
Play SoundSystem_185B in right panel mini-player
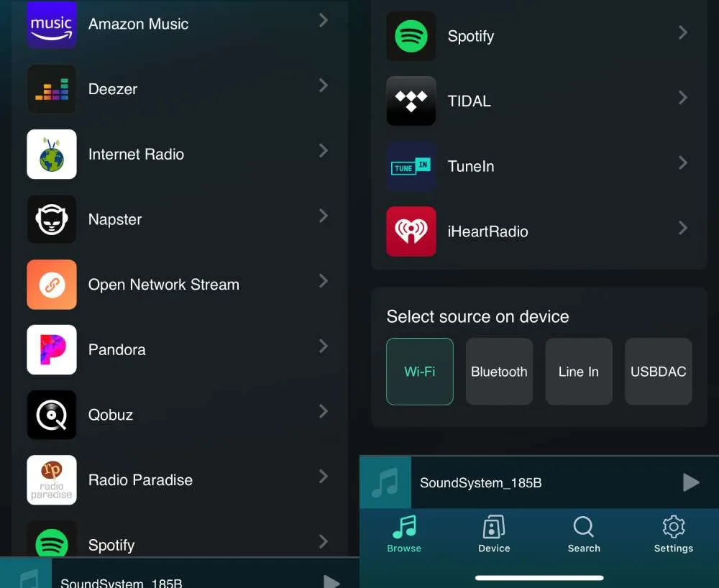(x=690, y=482)
